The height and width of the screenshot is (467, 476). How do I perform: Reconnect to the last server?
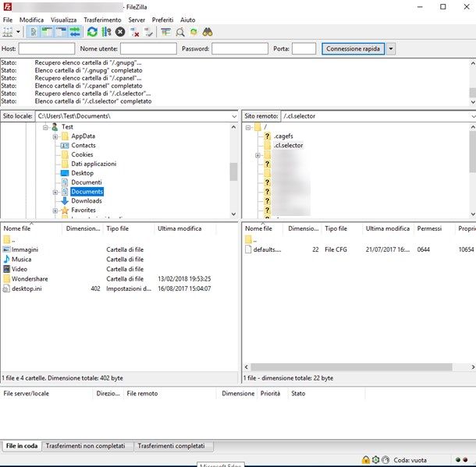click(x=148, y=32)
